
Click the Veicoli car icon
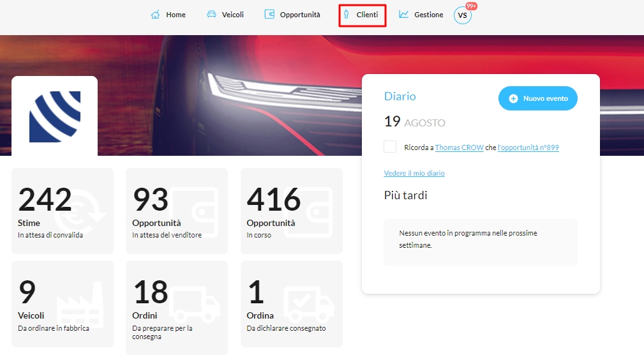click(x=211, y=15)
